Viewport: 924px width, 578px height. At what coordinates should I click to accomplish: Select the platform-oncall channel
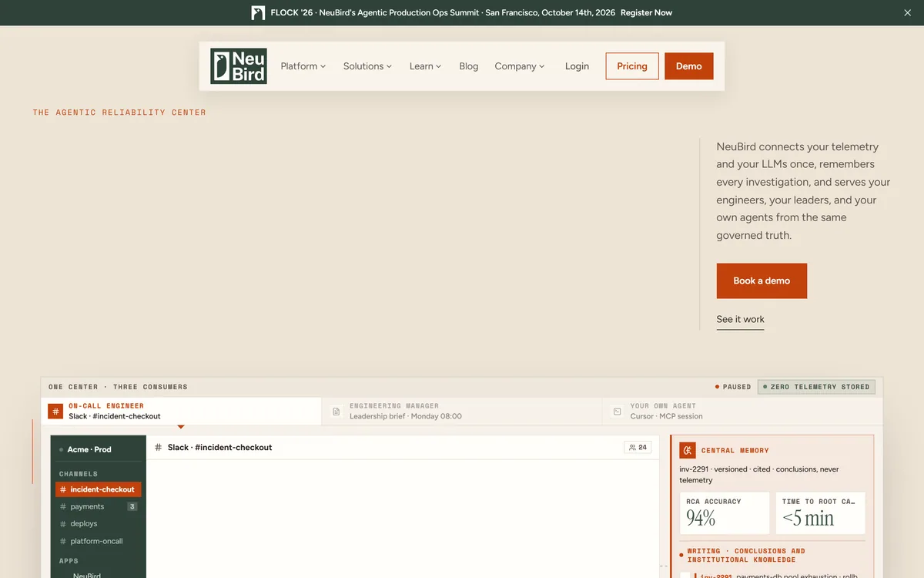click(99, 541)
